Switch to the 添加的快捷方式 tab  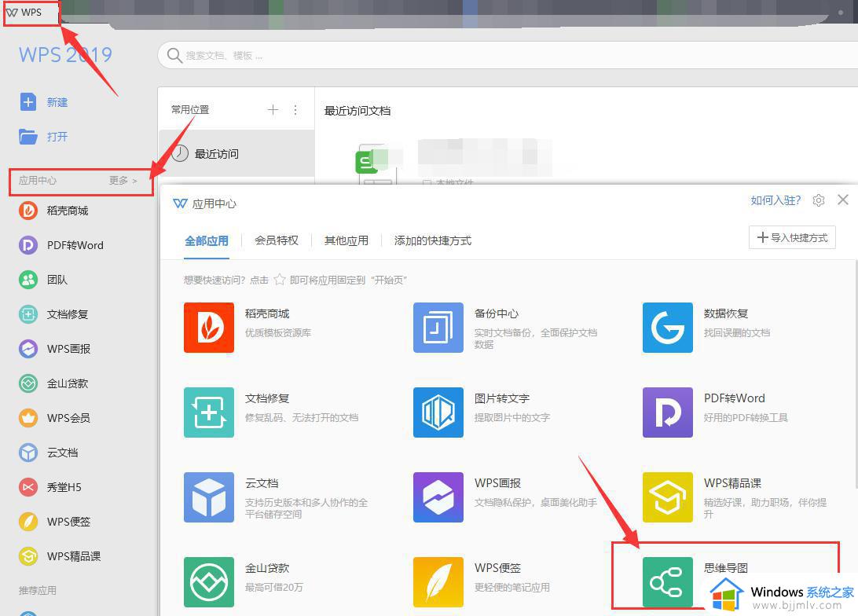(433, 240)
